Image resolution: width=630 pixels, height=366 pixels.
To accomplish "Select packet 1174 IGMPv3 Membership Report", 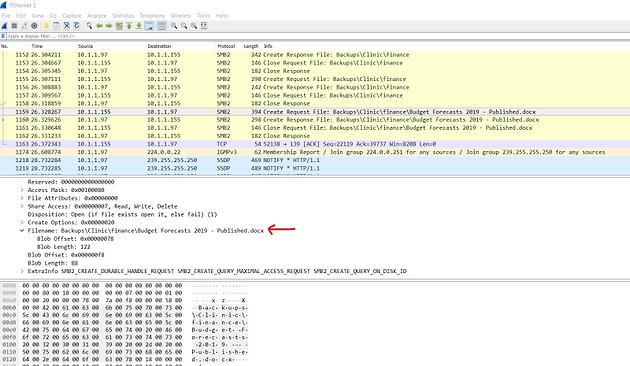I will click(x=315, y=152).
